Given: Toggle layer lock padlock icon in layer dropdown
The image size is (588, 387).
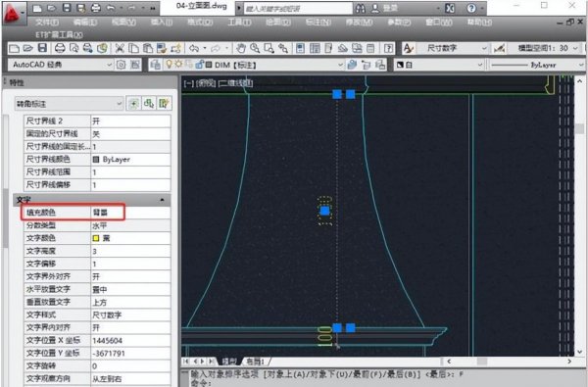Looking at the screenshot, I should click(199, 65).
